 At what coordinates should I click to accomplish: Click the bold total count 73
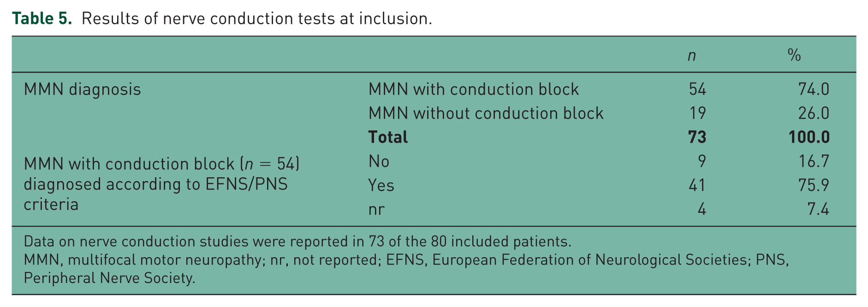(x=697, y=137)
